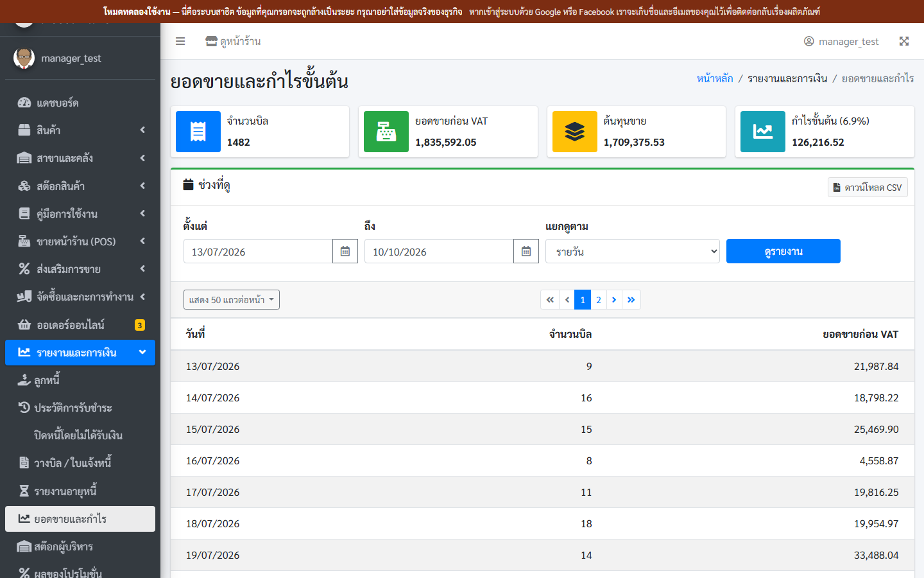Expand ส่งเสริมการขาย promotions menu
The image size is (924, 578).
[x=80, y=269]
